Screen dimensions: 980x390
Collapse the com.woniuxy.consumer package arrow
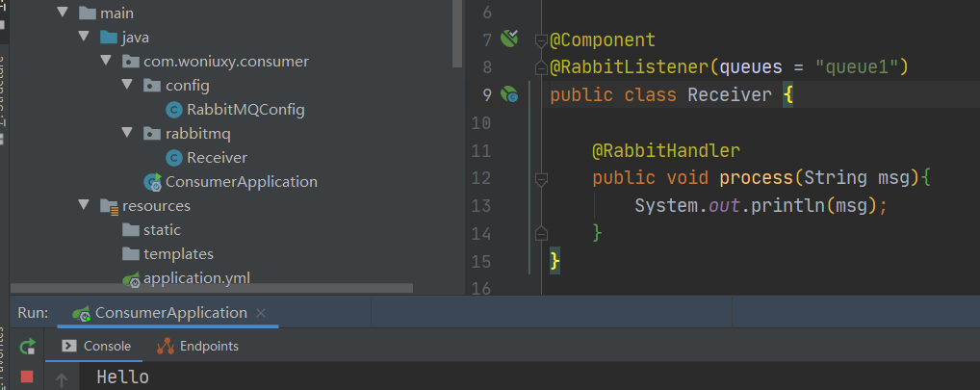click(106, 61)
